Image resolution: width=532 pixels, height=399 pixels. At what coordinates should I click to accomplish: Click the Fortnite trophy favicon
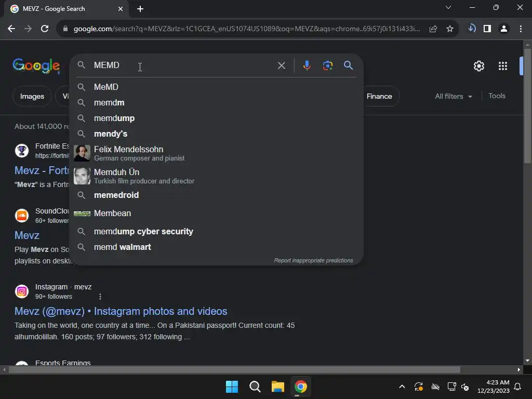[22, 150]
